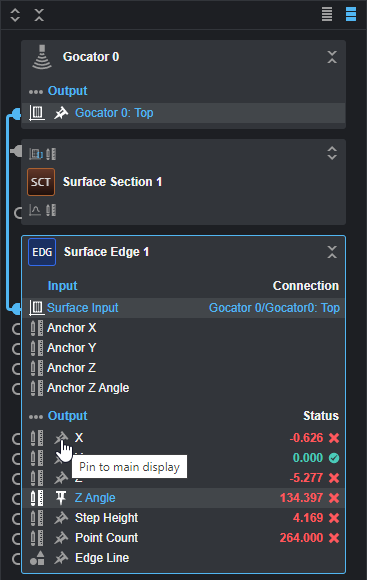Collapse all tools with top-left icon

coord(39,15)
